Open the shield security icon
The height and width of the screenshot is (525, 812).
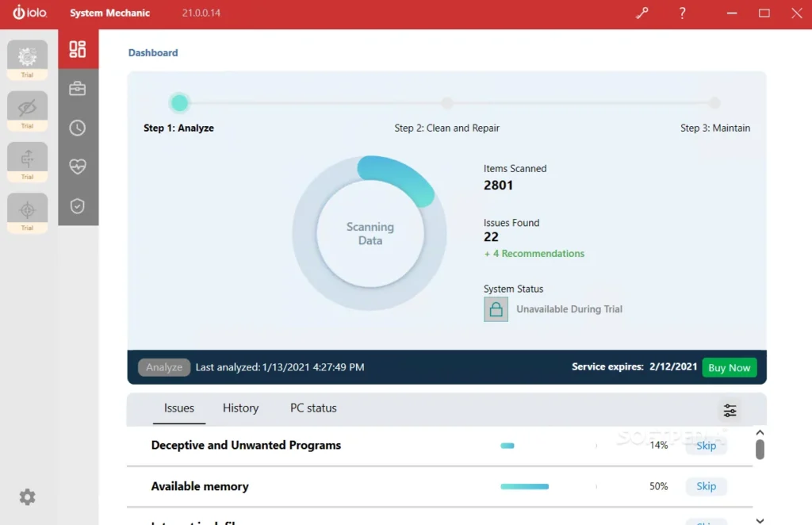pyautogui.click(x=78, y=206)
